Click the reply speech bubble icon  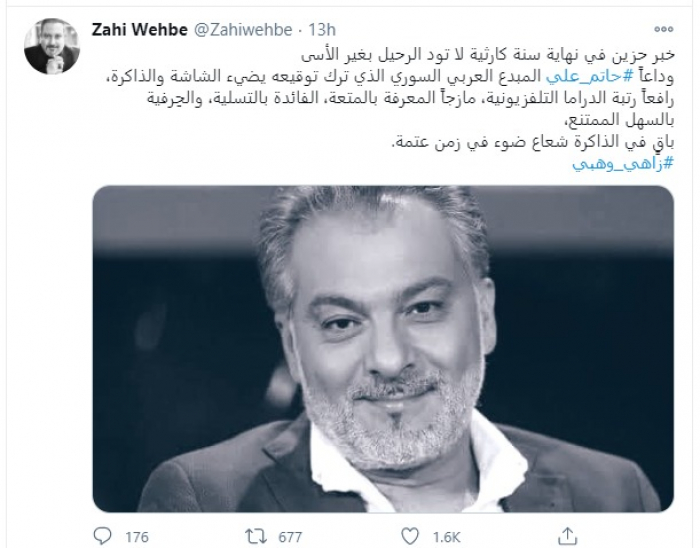103,536
